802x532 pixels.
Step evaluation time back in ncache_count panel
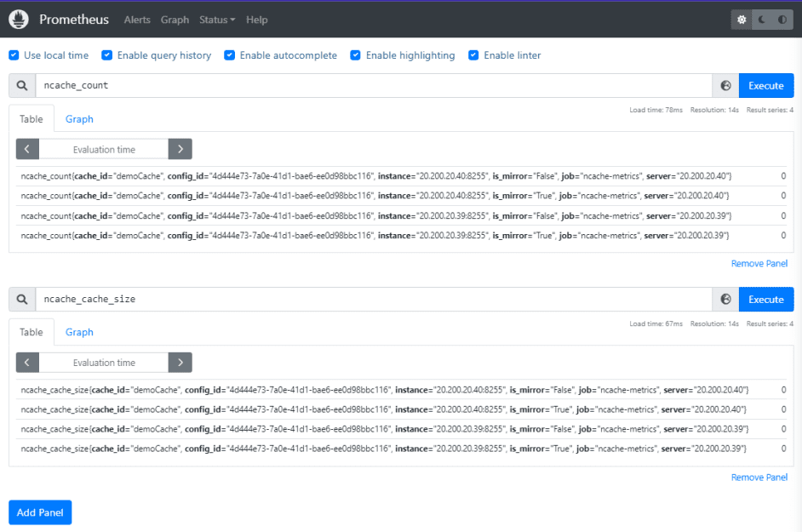(x=27, y=149)
